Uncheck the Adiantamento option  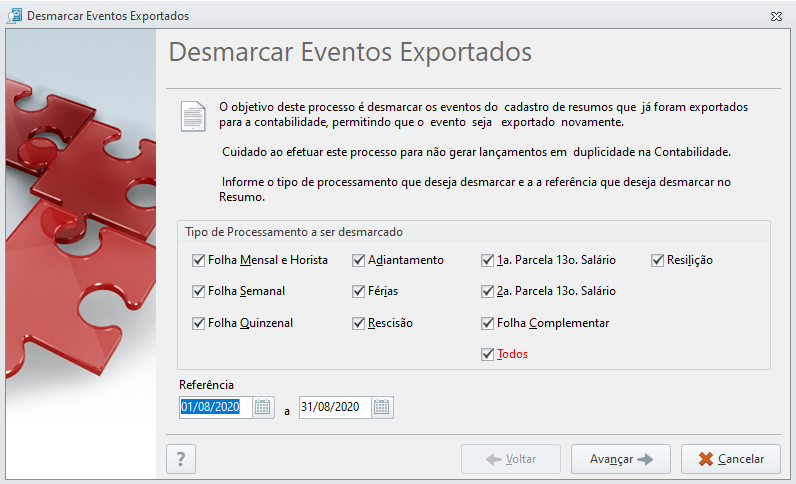[x=358, y=261]
